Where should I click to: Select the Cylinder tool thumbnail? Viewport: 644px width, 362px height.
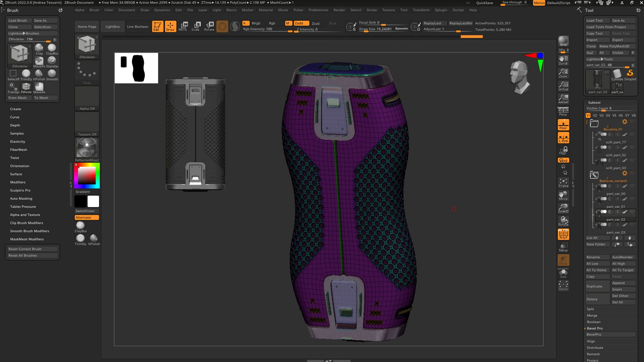(x=617, y=75)
